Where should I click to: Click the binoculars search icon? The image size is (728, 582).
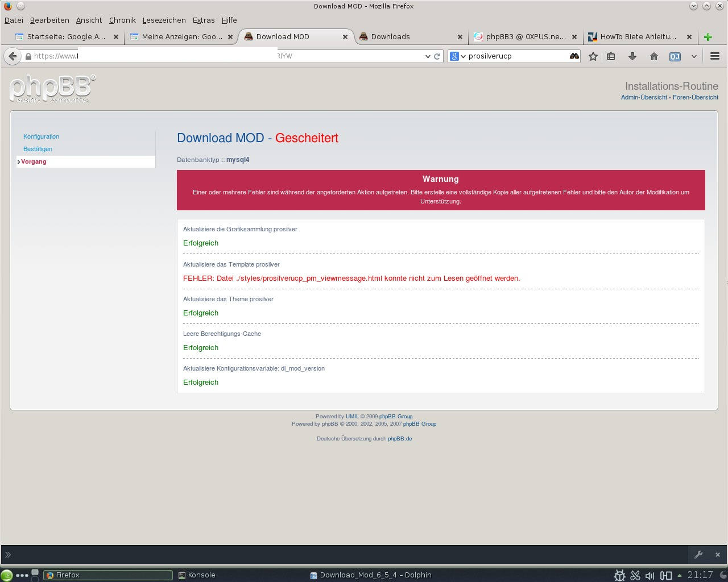(574, 56)
